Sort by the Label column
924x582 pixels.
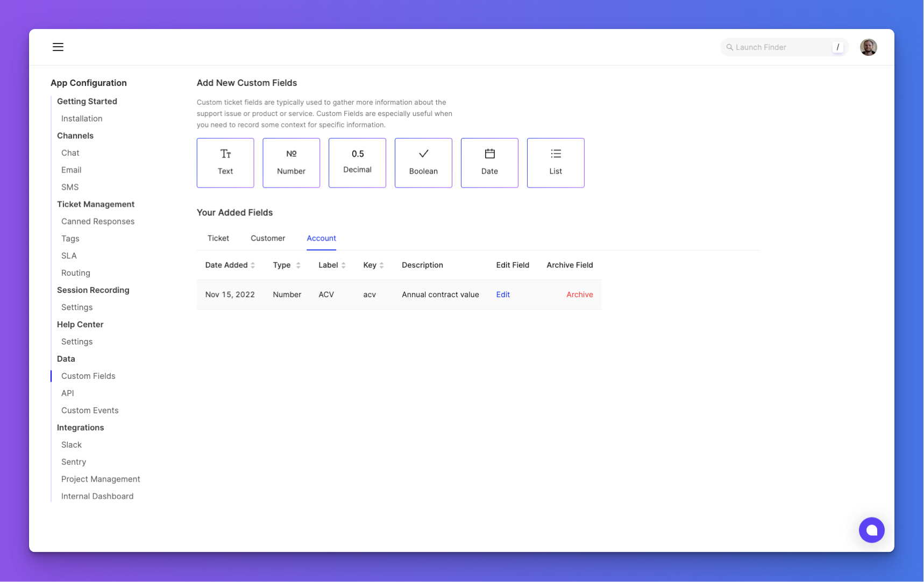pyautogui.click(x=332, y=265)
